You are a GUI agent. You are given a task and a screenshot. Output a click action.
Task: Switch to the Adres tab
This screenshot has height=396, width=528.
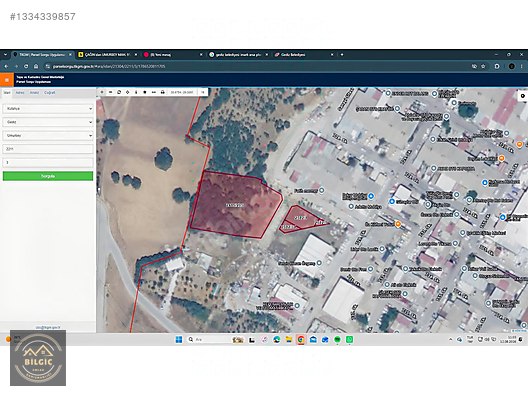pos(20,93)
